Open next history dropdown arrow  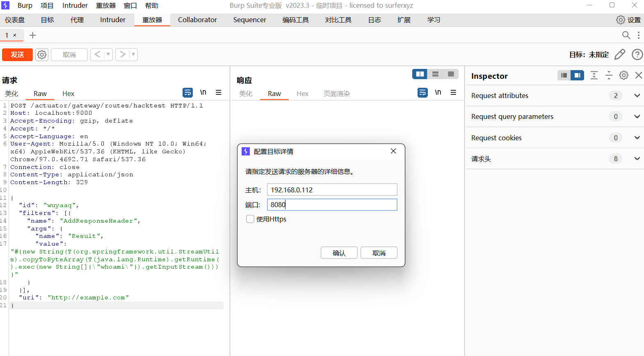(133, 55)
